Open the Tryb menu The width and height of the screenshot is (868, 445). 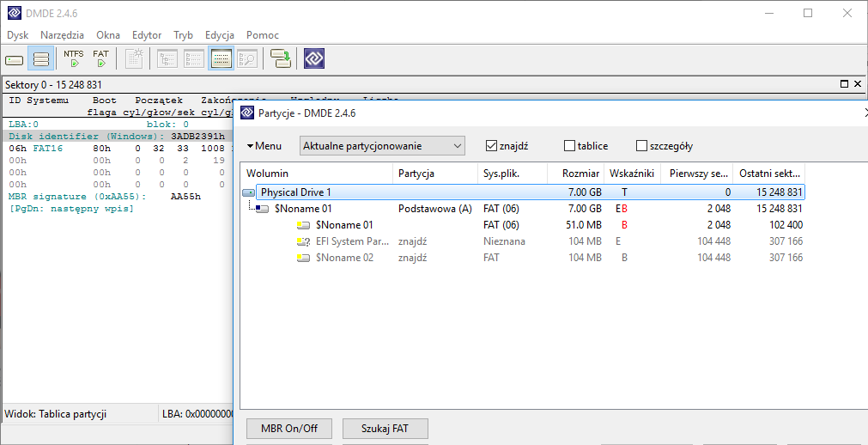(x=183, y=35)
